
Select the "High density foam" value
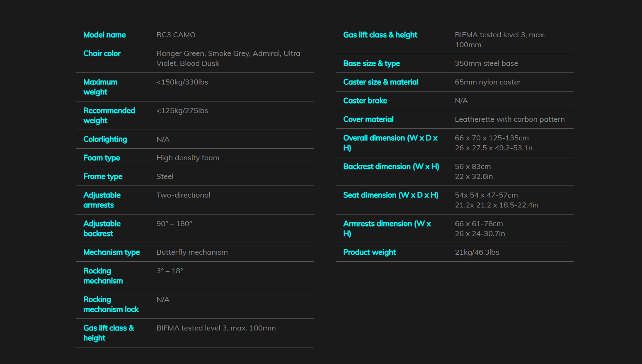(x=188, y=158)
